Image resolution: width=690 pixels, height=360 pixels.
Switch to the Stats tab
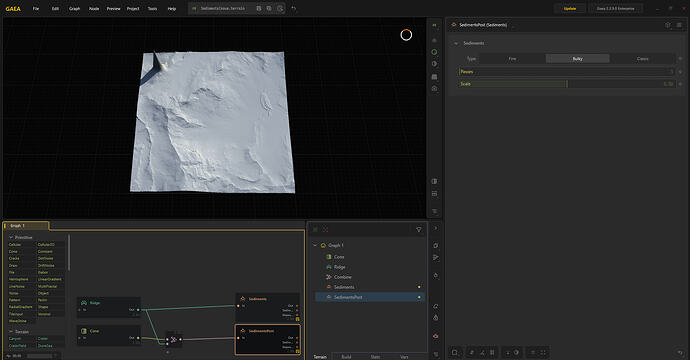[375, 356]
